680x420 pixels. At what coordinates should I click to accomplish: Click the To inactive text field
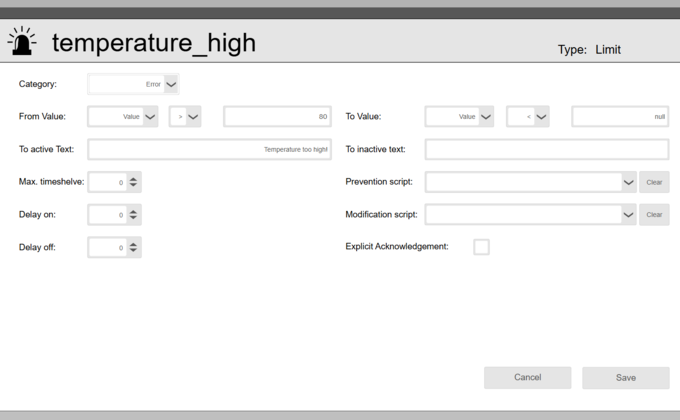(x=547, y=149)
